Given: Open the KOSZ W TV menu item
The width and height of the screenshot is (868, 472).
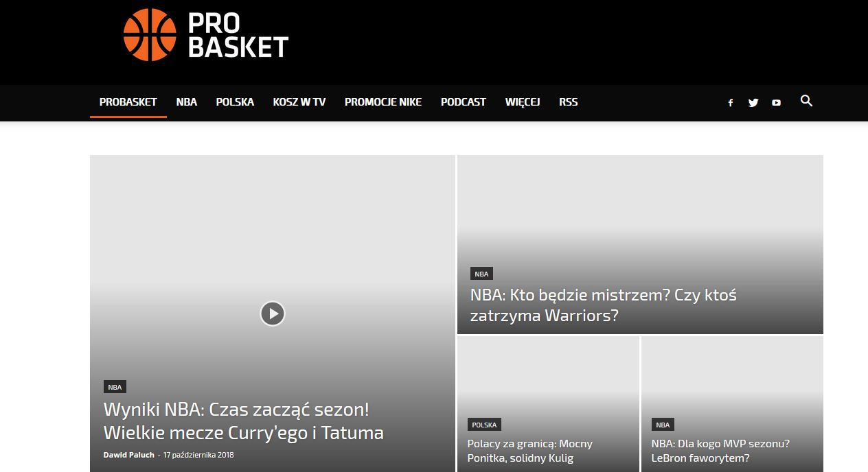Looking at the screenshot, I should tap(299, 102).
